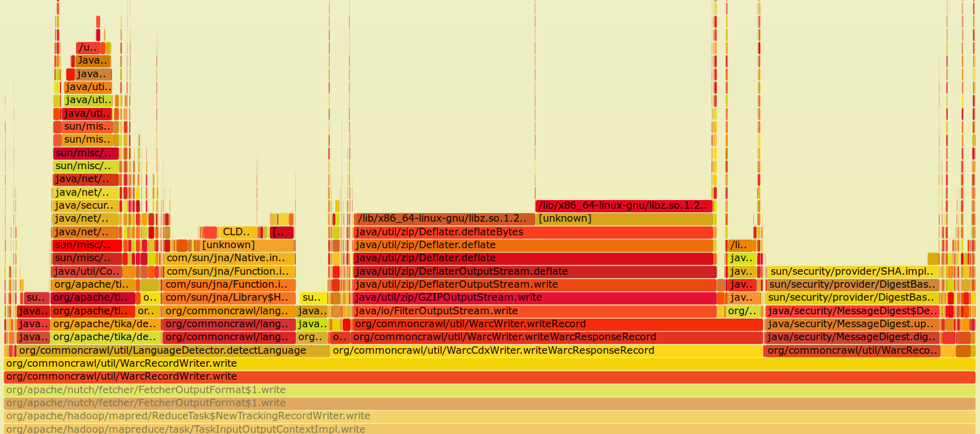Open the WarcWriter.writeWarcResponseRecord frame

click(x=556, y=337)
